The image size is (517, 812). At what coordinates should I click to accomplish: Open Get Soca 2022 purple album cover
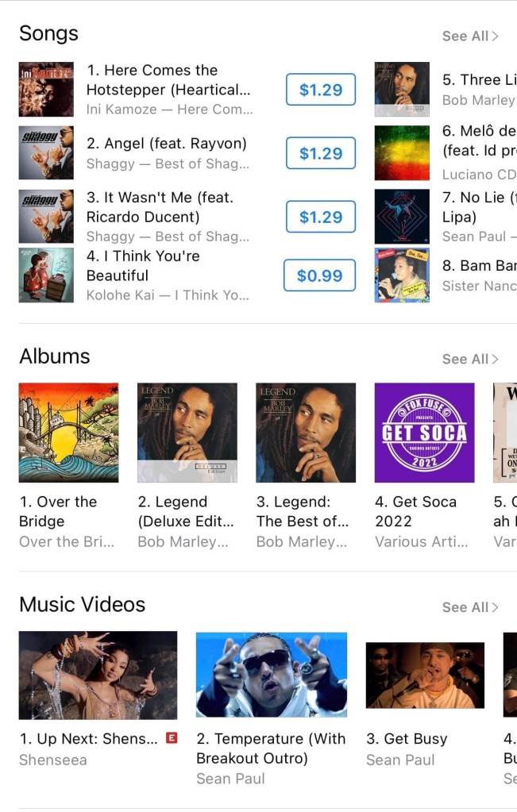(x=424, y=433)
